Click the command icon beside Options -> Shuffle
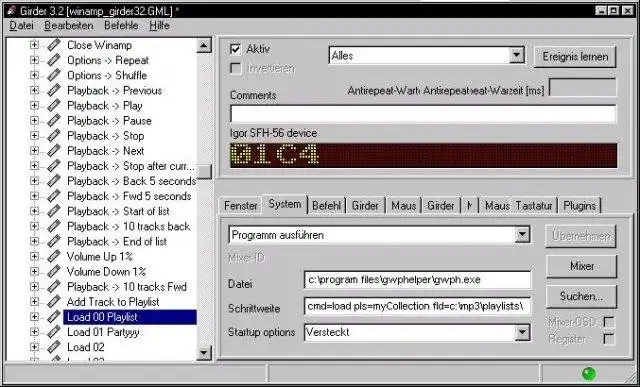640x387 pixels. pyautogui.click(x=54, y=75)
